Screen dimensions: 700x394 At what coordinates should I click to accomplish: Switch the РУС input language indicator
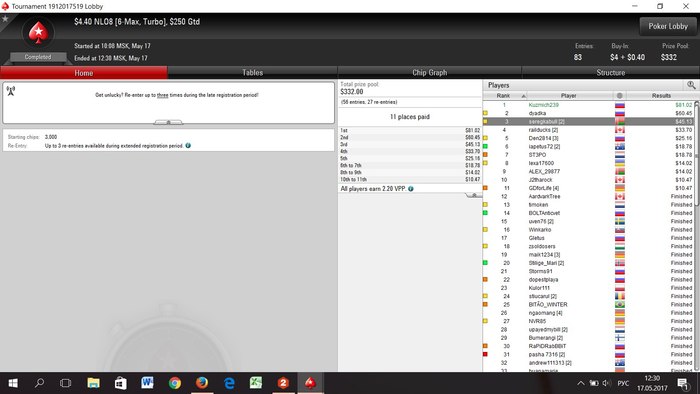click(x=623, y=383)
